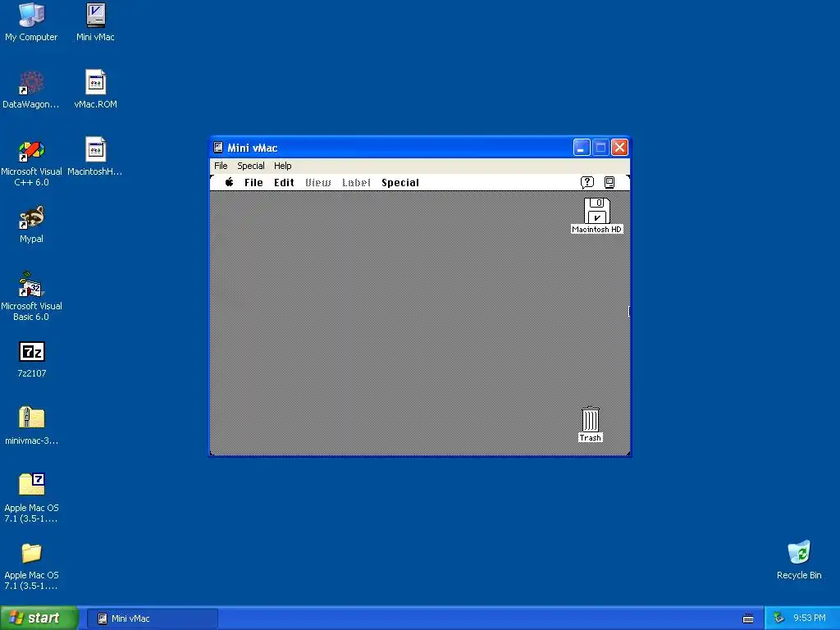Open the Mac Special menu in bold
The width and height of the screenshot is (840, 630).
400,183
